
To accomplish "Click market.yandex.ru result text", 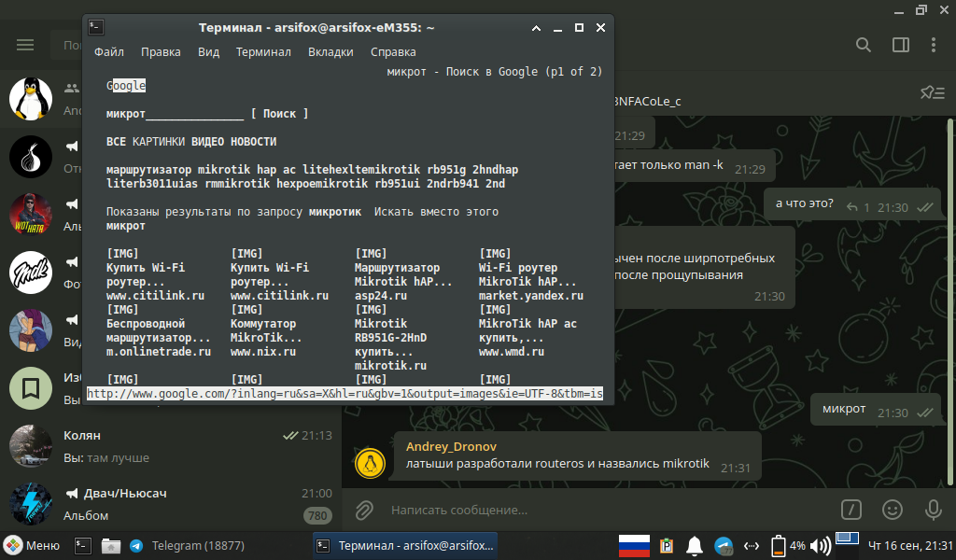I will [531, 296].
